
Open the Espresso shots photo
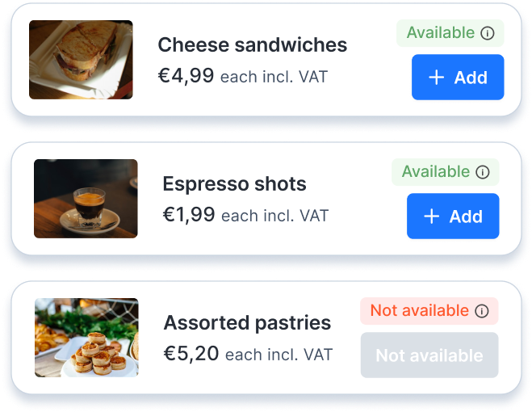coord(86,199)
